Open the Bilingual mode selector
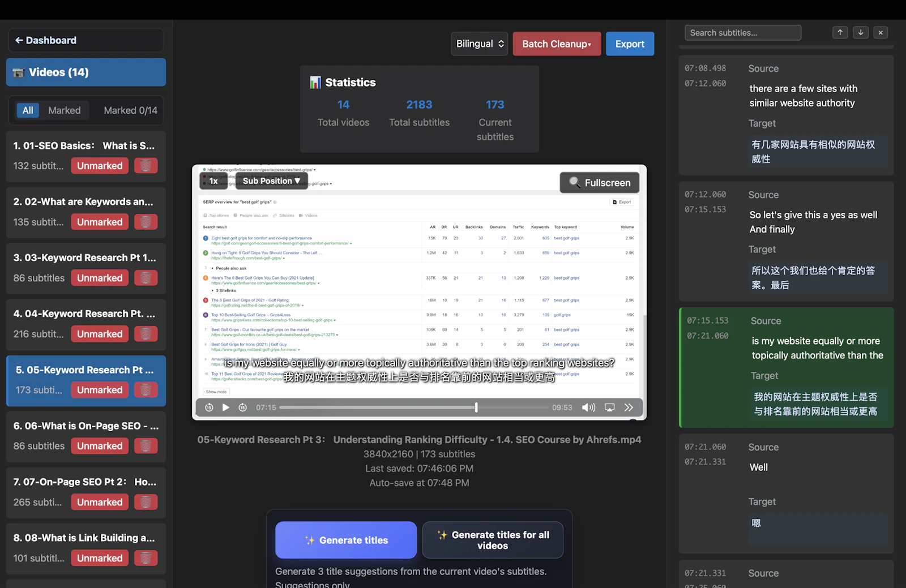Viewport: 906px width, 588px height. click(x=480, y=44)
